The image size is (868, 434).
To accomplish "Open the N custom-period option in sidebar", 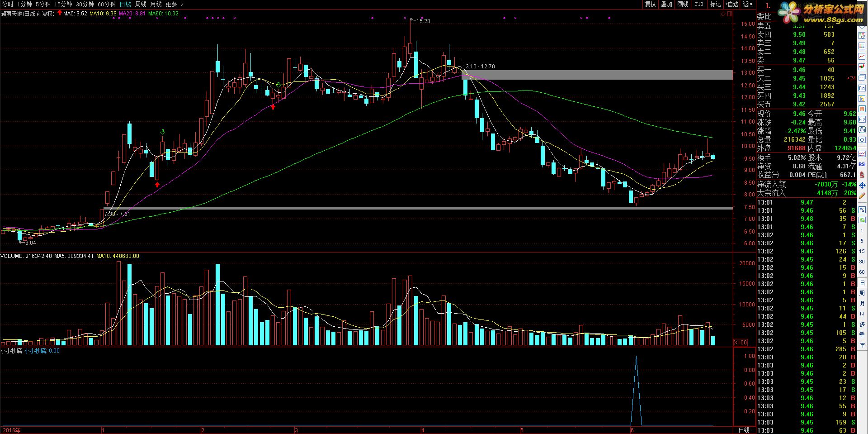I will pos(862,313).
